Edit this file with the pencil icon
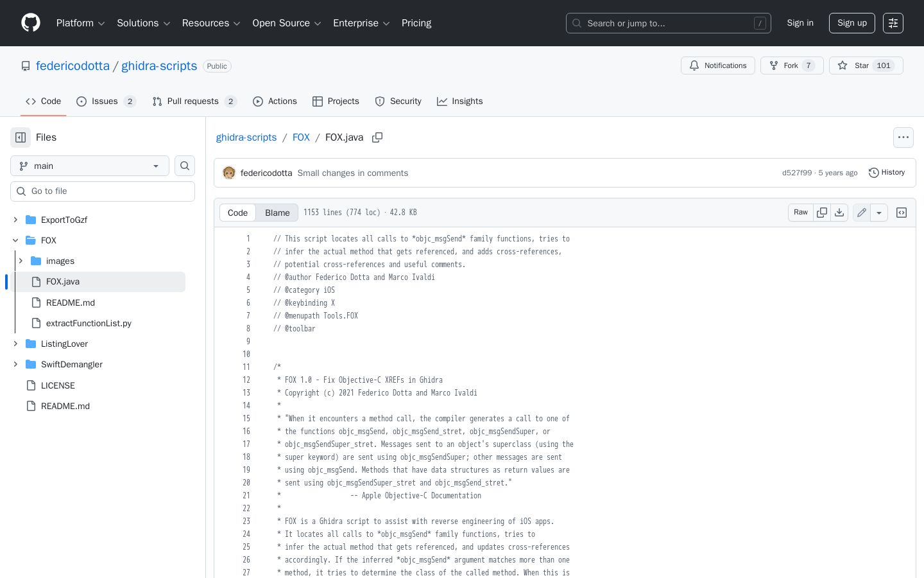 click(862, 213)
